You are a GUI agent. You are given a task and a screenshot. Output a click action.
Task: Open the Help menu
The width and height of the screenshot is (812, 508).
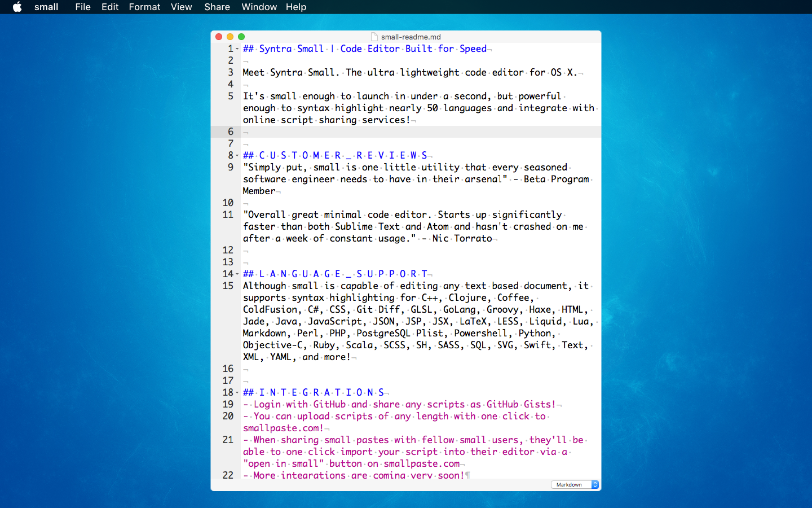pyautogui.click(x=296, y=7)
